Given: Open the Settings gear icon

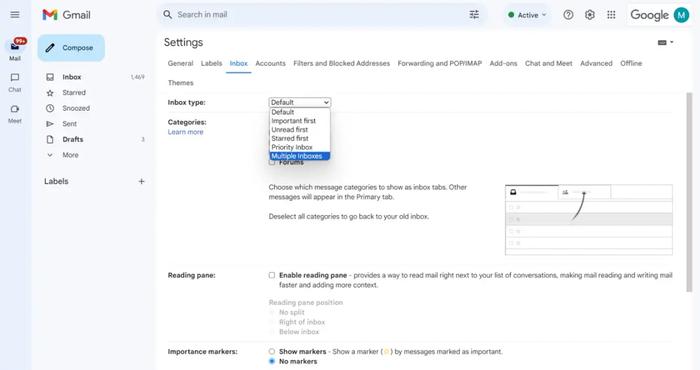Looking at the screenshot, I should click(590, 15).
